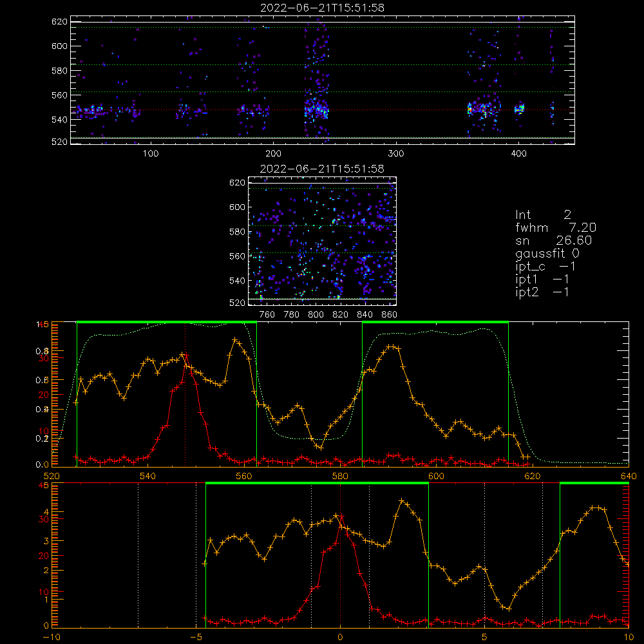Viewport: 644px width, 644px height.
Task: Click y-axis label 520 of the top spectrogram
Action: click(x=59, y=142)
